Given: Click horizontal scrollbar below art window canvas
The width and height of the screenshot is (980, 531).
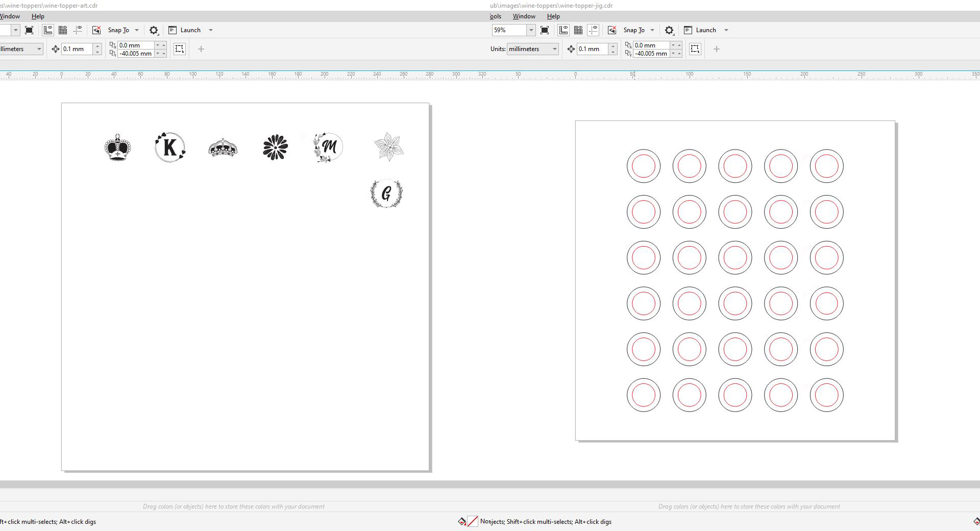Looking at the screenshot, I should 245,484.
